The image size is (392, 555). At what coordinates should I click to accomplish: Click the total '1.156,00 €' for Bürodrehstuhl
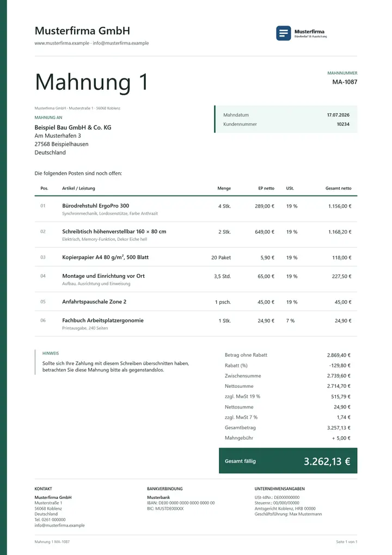click(340, 206)
